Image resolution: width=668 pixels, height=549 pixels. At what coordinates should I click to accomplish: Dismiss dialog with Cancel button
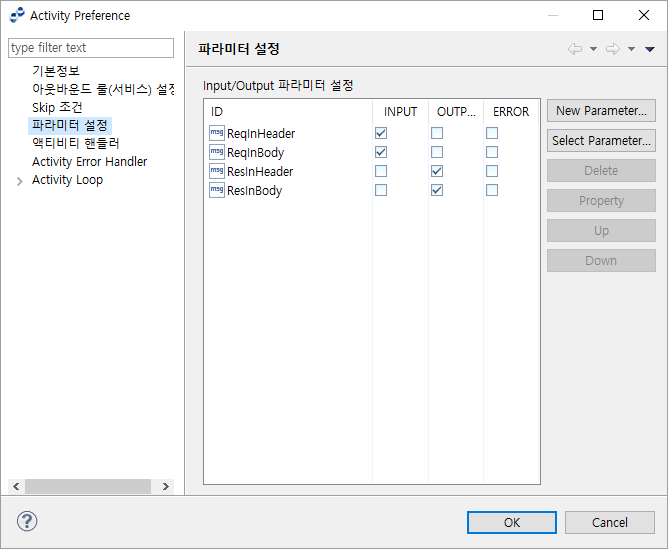pyautogui.click(x=610, y=522)
